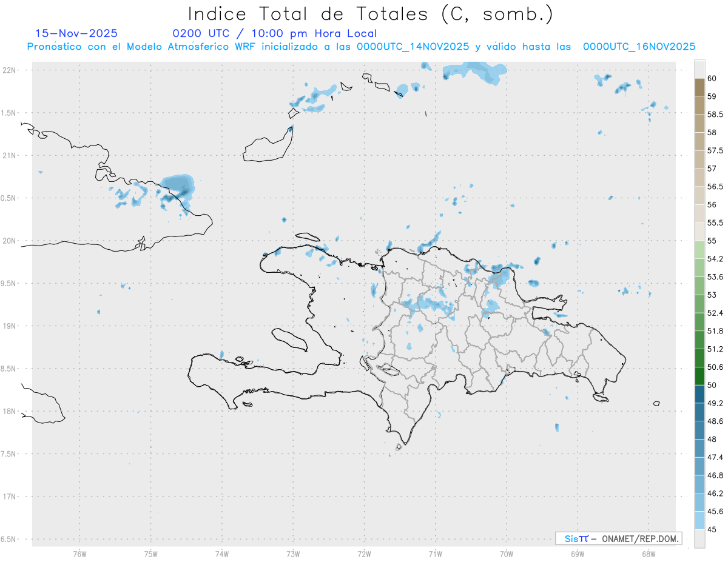Pick the pale green swatch between 54.2 and 55
728x562 pixels.
click(699, 250)
